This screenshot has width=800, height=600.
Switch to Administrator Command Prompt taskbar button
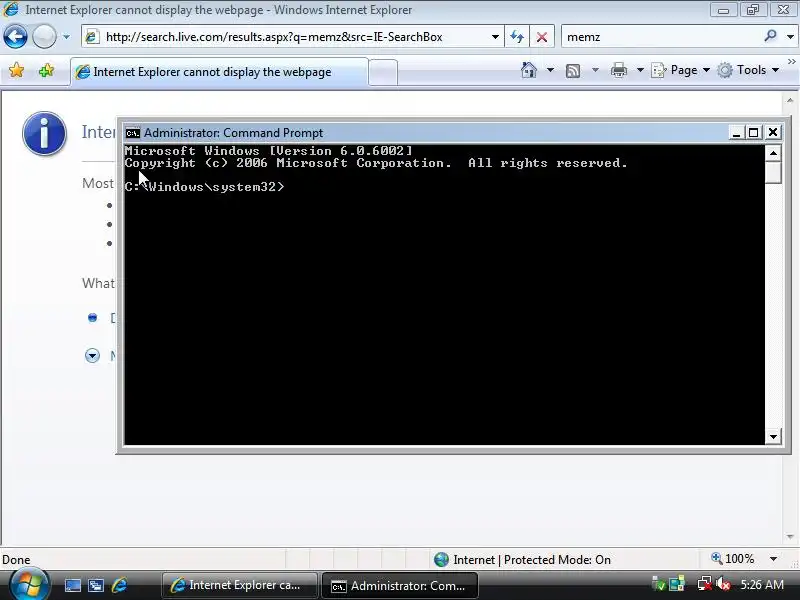click(x=400, y=586)
